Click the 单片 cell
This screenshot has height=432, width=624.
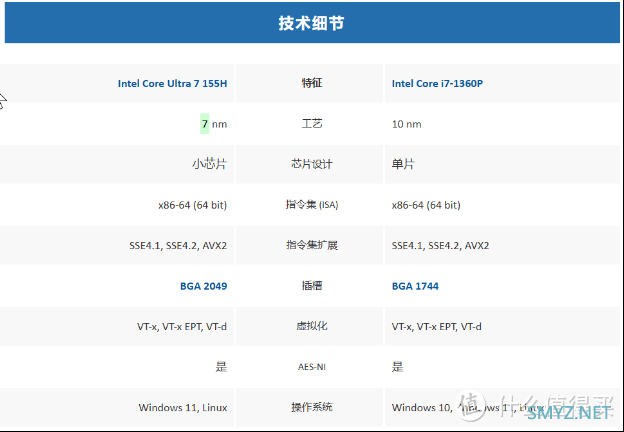(x=403, y=164)
